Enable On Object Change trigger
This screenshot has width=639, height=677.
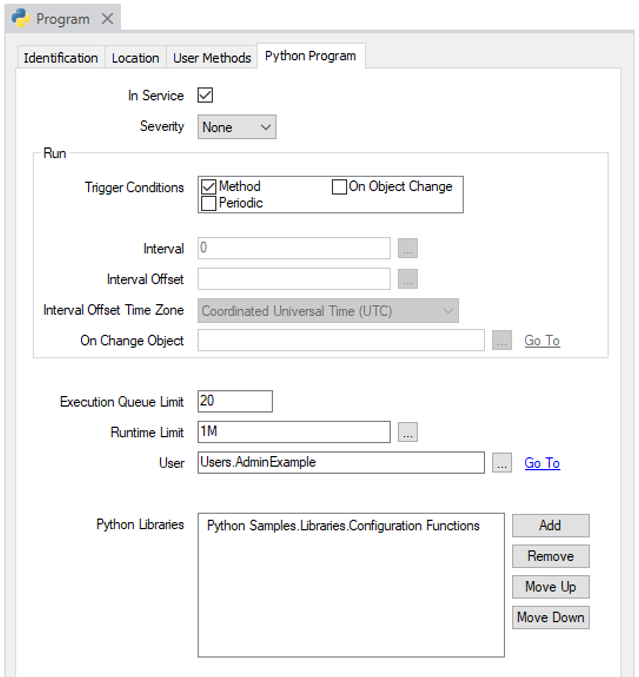340,187
